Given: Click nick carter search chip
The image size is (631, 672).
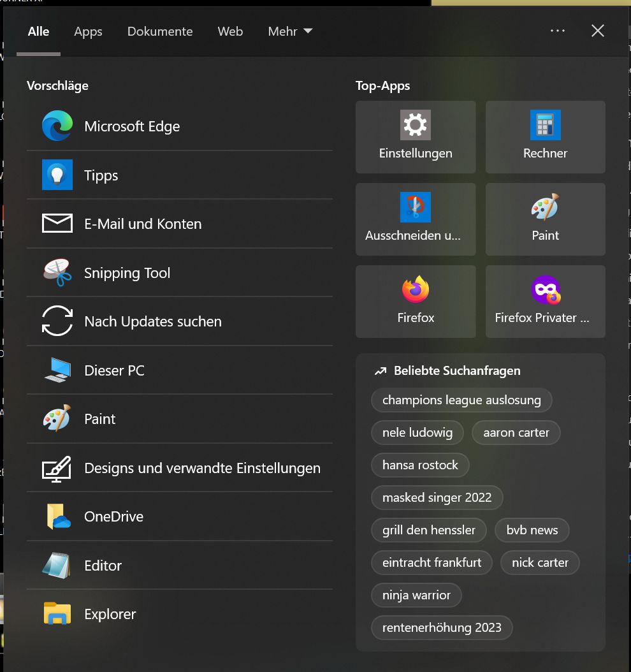Looking at the screenshot, I should tap(540, 563).
